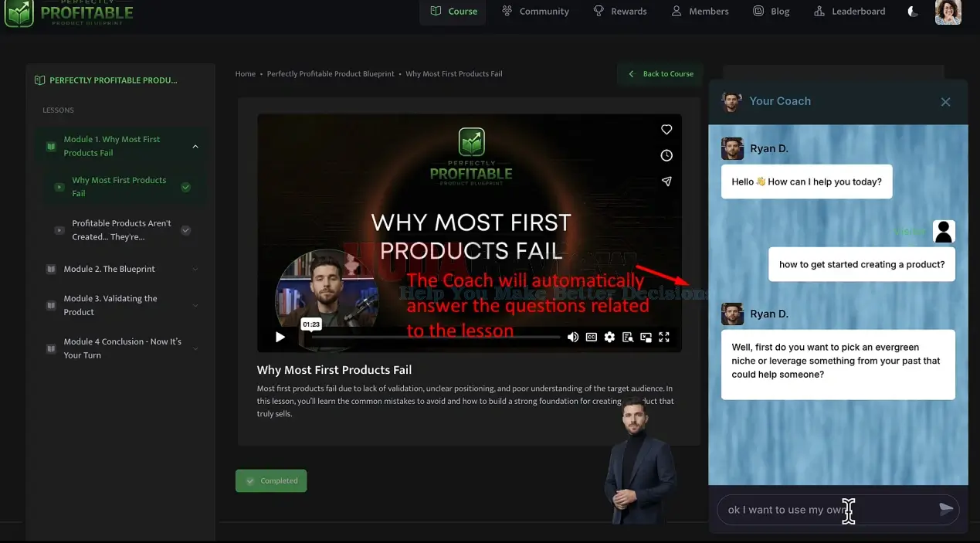Click Your Coach header avatar
Viewport: 980px width, 543px height.
(731, 101)
